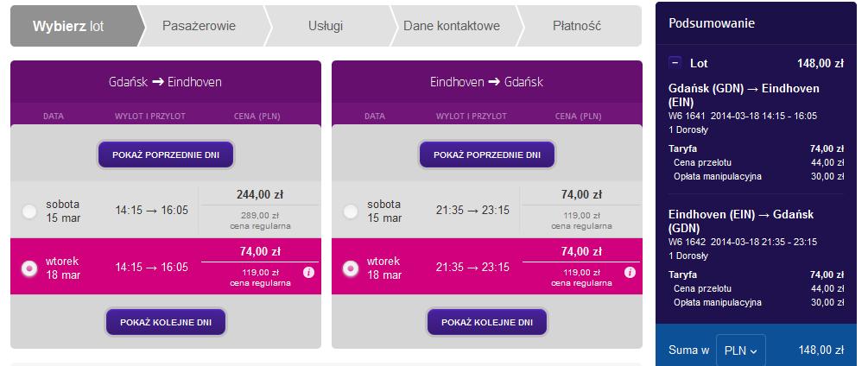The image size is (868, 366).
Task: Click info icon on Eindhoven–Gdańsk 18 mar fare
Action: tap(630, 273)
